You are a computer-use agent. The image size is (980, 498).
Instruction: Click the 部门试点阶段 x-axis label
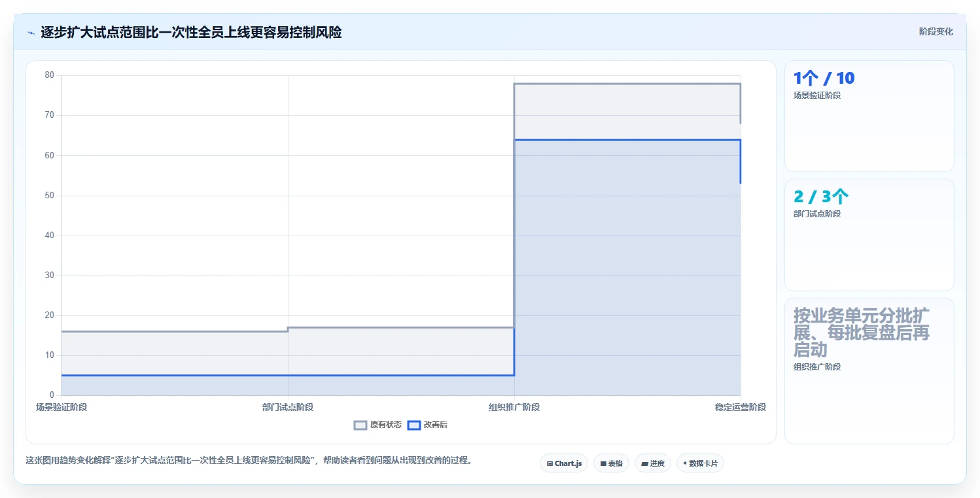click(288, 407)
